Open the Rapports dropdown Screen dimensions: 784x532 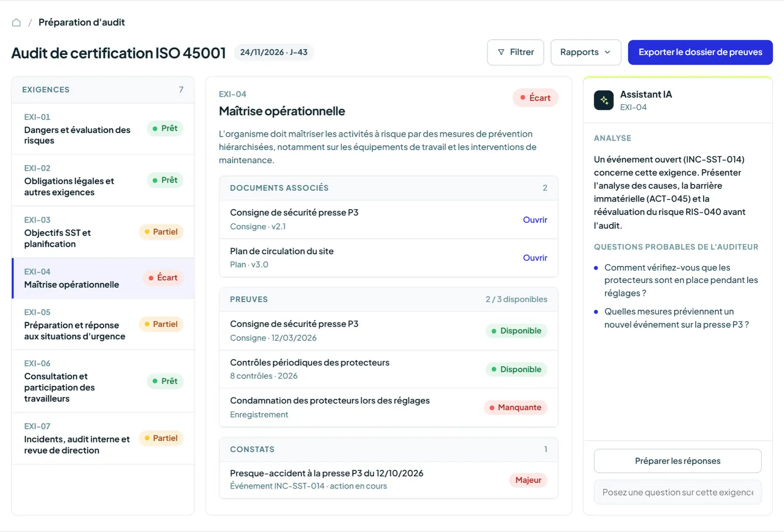point(586,52)
